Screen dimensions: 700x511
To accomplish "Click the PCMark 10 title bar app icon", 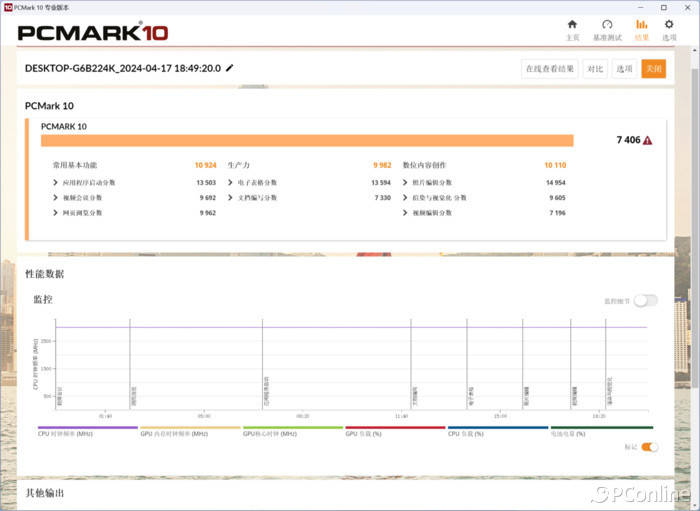I will tap(7, 6).
